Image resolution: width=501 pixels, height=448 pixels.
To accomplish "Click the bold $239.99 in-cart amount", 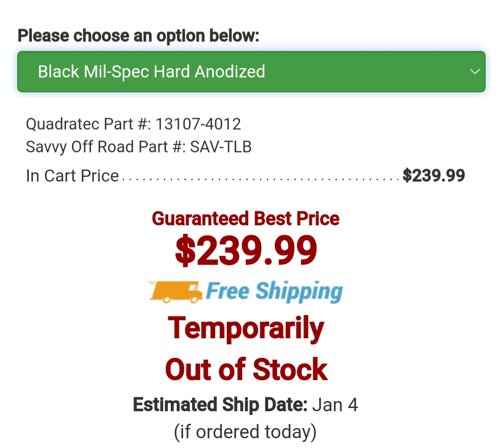I will point(434,175).
